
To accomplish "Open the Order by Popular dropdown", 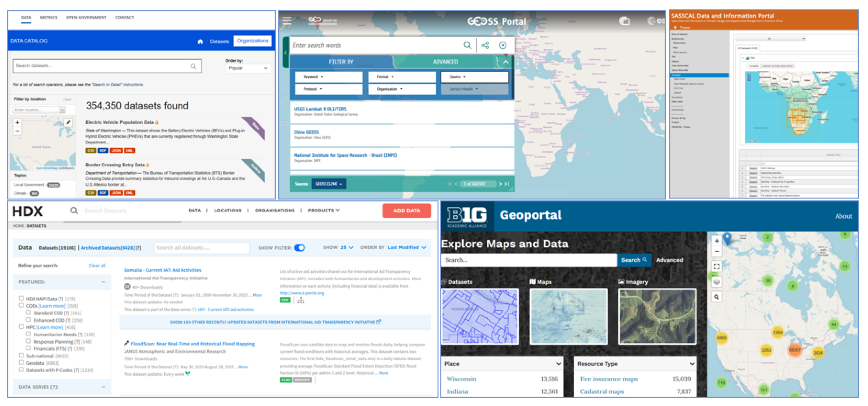I will [248, 68].
